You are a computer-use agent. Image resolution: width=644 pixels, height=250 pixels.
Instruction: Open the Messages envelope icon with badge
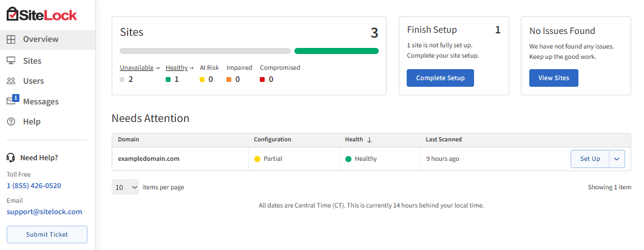(x=12, y=101)
